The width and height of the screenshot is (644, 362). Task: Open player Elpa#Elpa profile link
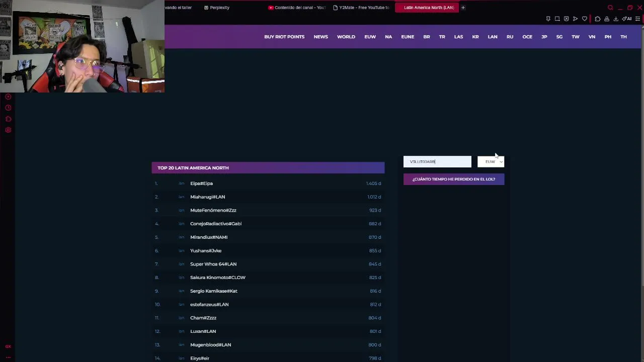tap(201, 184)
